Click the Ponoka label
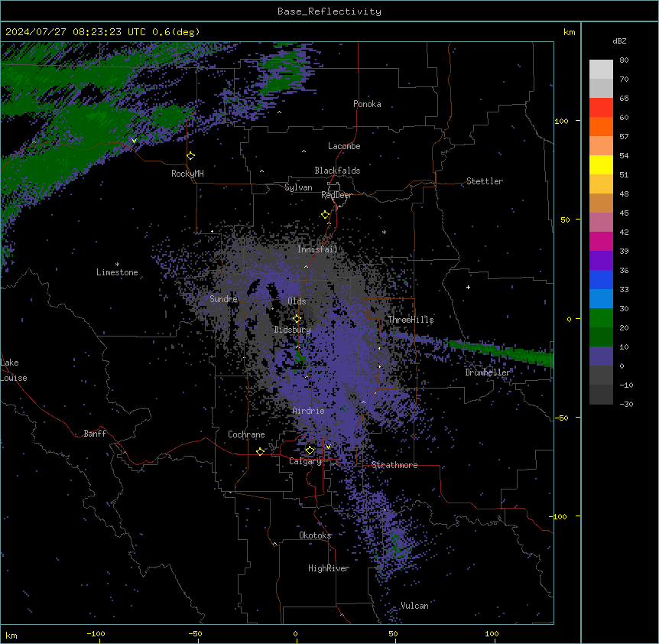This screenshot has height=644, width=659. (367, 104)
